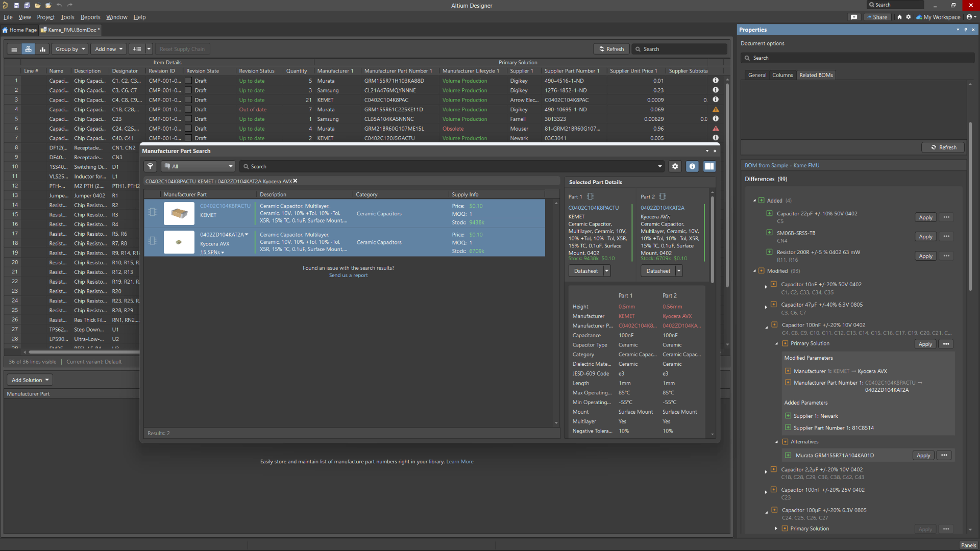Click the warning icon on line 6
The height and width of the screenshot is (551, 980).
716,129
